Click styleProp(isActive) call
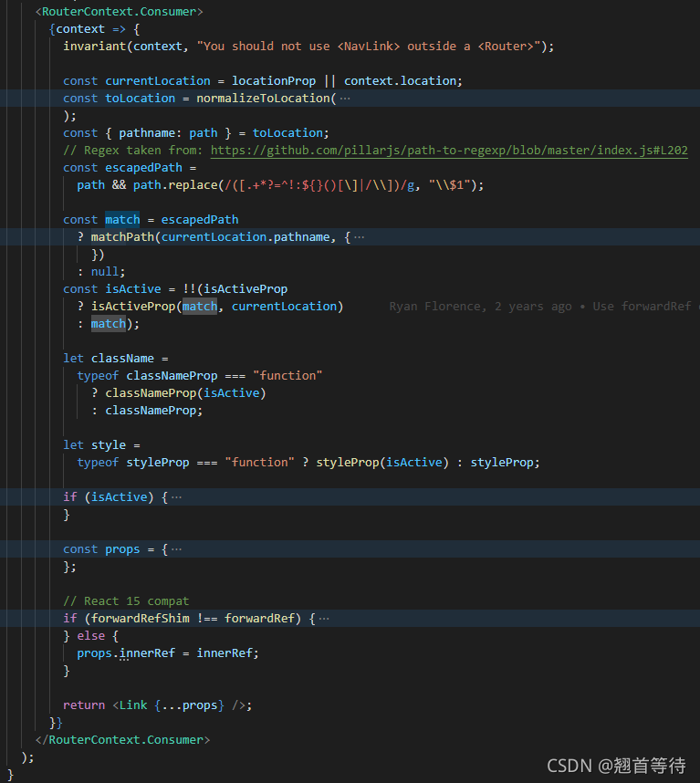The image size is (700, 783). click(382, 463)
